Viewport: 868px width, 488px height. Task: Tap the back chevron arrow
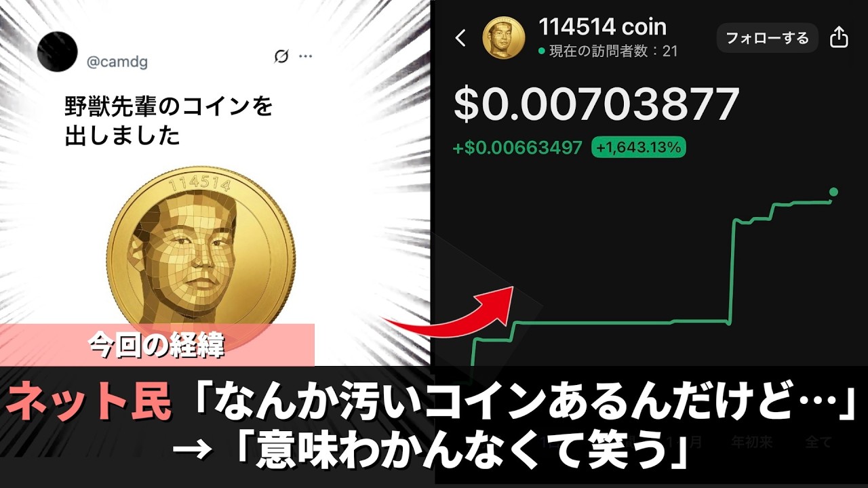[461, 38]
